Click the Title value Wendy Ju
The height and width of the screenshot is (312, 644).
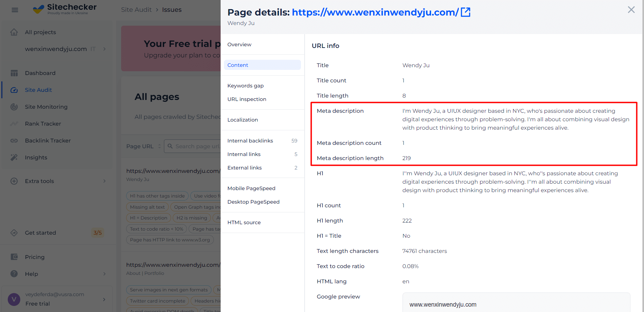pyautogui.click(x=416, y=65)
